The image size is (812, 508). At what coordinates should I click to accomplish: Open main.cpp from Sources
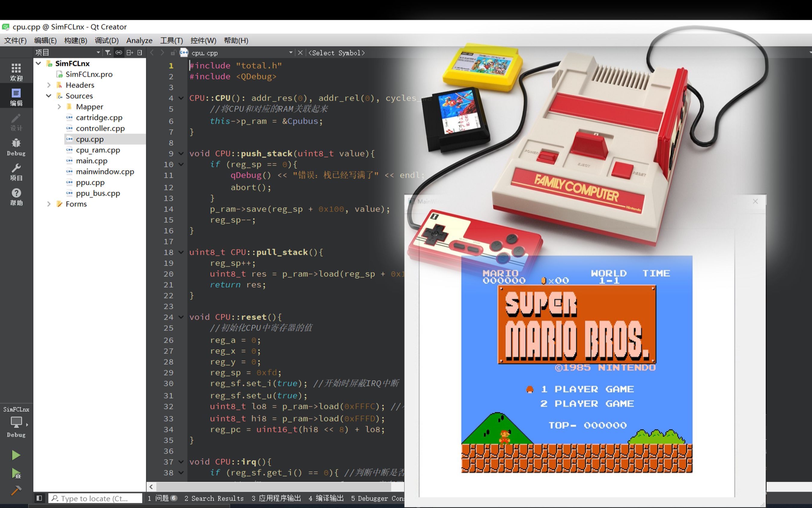tap(92, 161)
